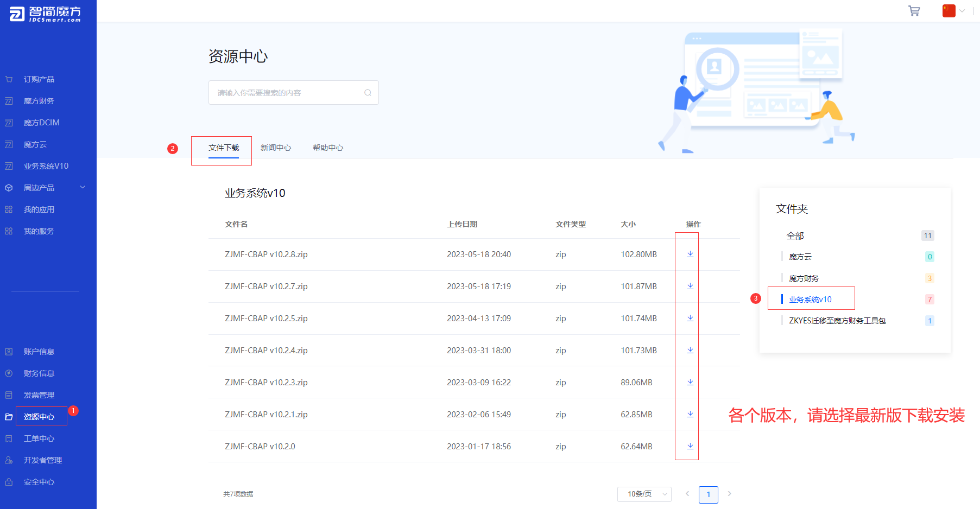Open the 10条/页 page size dropdown

click(x=644, y=494)
